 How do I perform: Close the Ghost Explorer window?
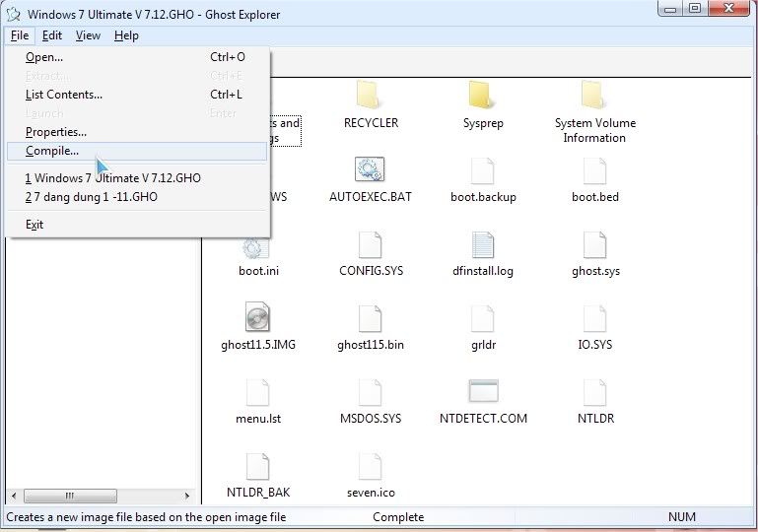click(730, 8)
